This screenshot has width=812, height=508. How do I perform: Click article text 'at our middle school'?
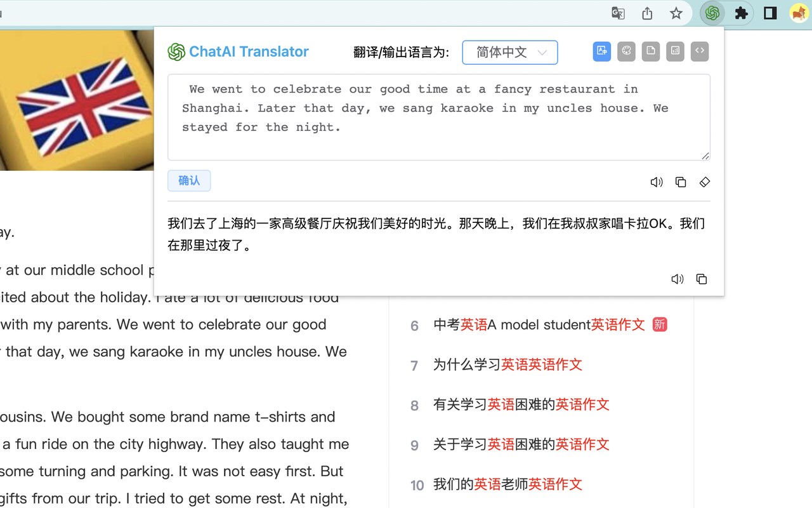(75, 271)
